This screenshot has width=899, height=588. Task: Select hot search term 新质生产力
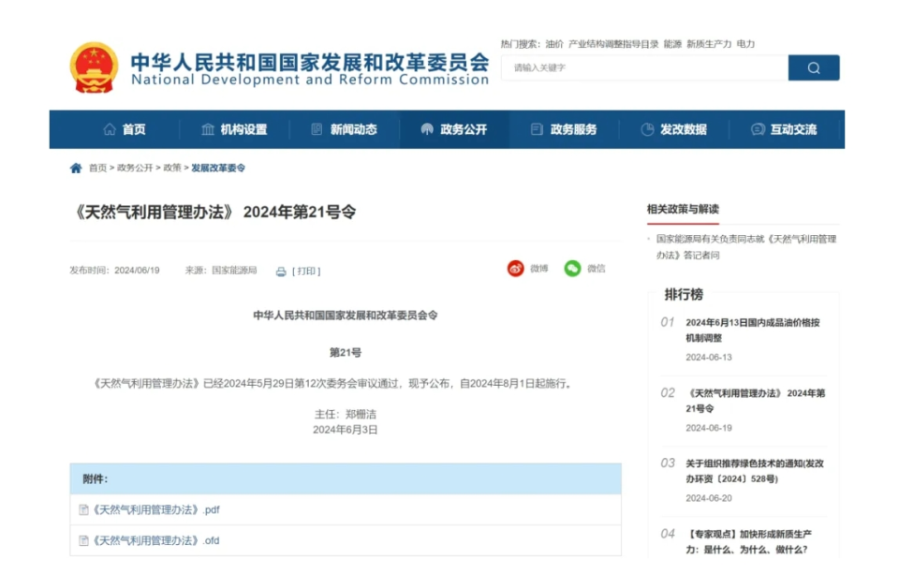point(709,44)
